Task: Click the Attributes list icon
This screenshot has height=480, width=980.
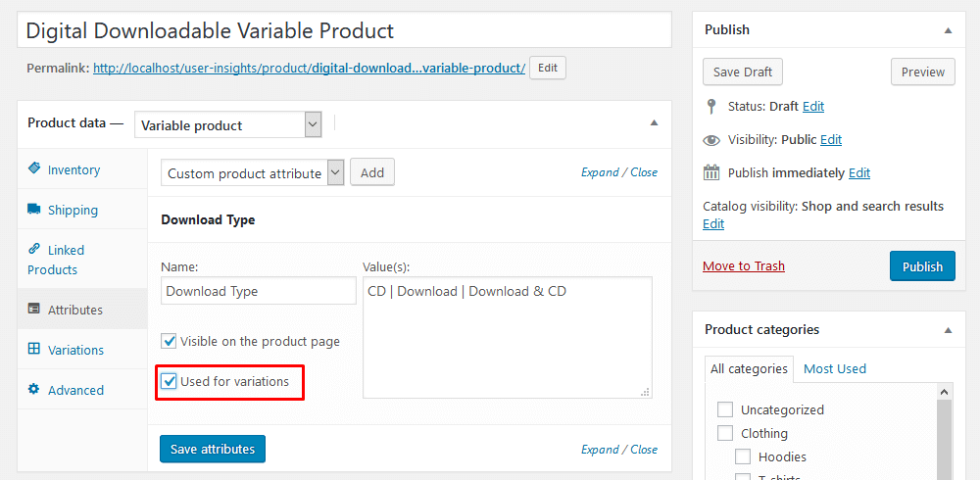Action: [x=34, y=310]
